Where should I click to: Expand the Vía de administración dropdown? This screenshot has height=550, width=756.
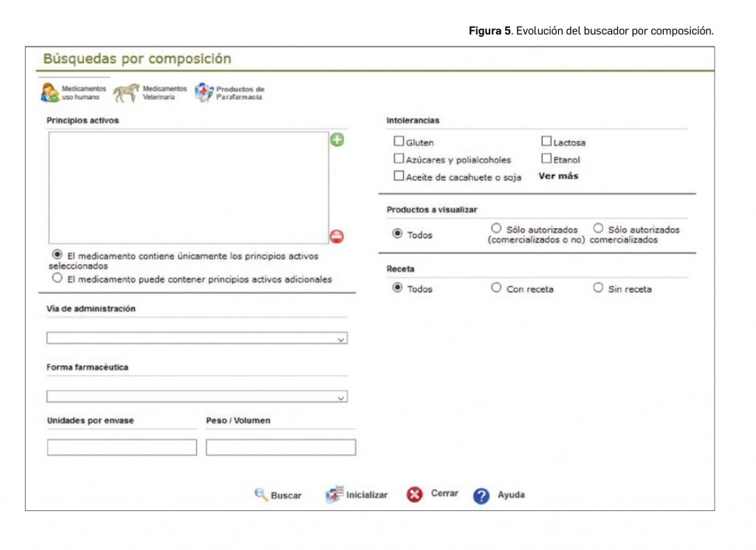tap(197, 338)
